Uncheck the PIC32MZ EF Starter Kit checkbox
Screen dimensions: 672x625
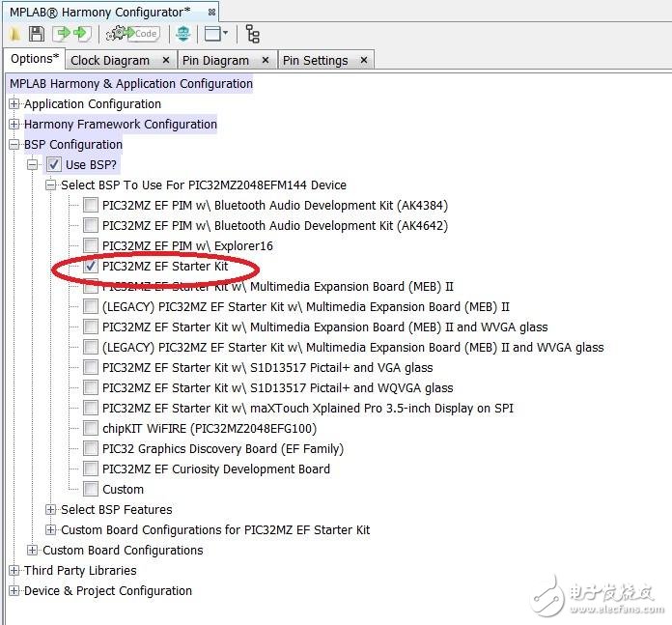(90, 266)
